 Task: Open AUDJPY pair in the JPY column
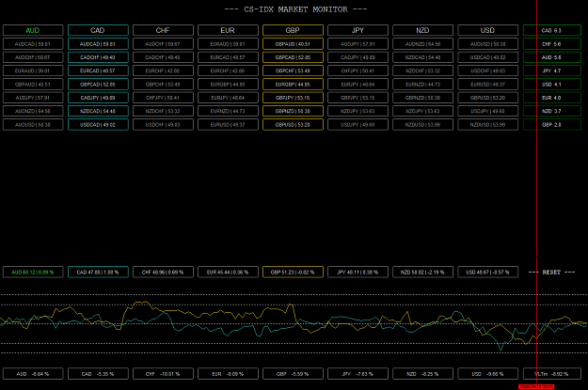click(x=358, y=44)
